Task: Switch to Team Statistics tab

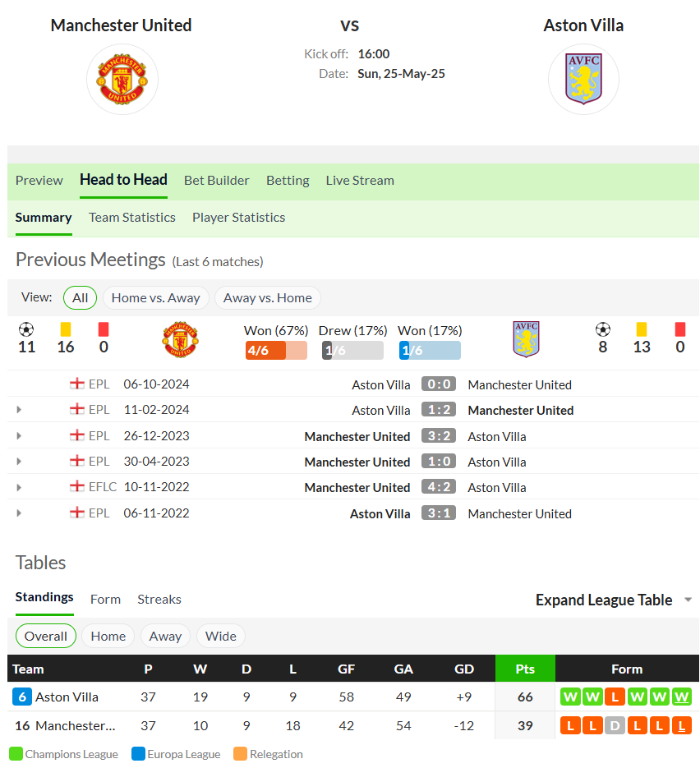Action: 131,218
